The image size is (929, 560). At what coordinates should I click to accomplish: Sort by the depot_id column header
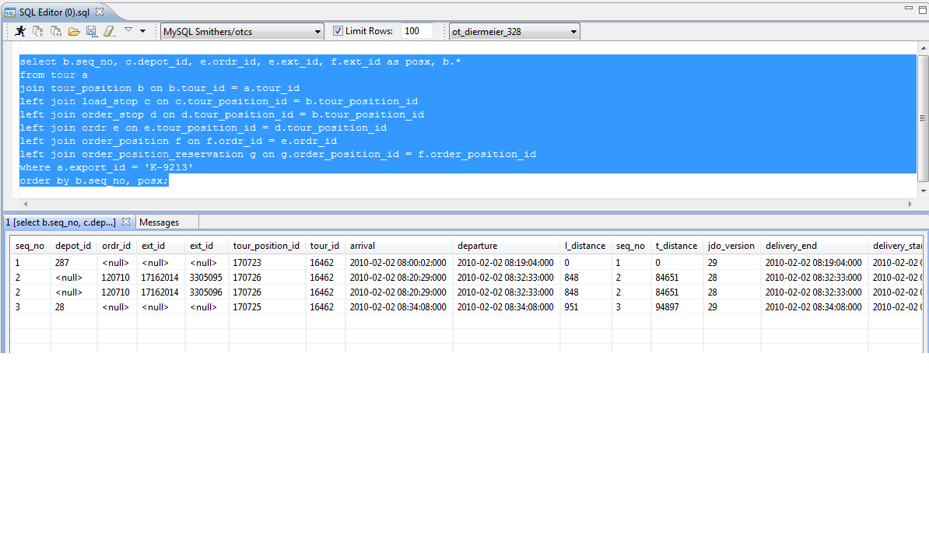(x=73, y=246)
